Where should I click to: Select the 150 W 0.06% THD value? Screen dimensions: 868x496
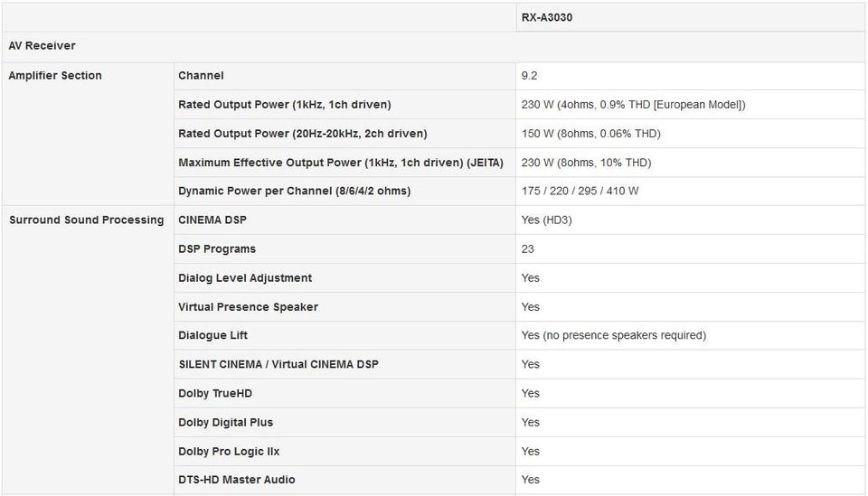(x=590, y=134)
